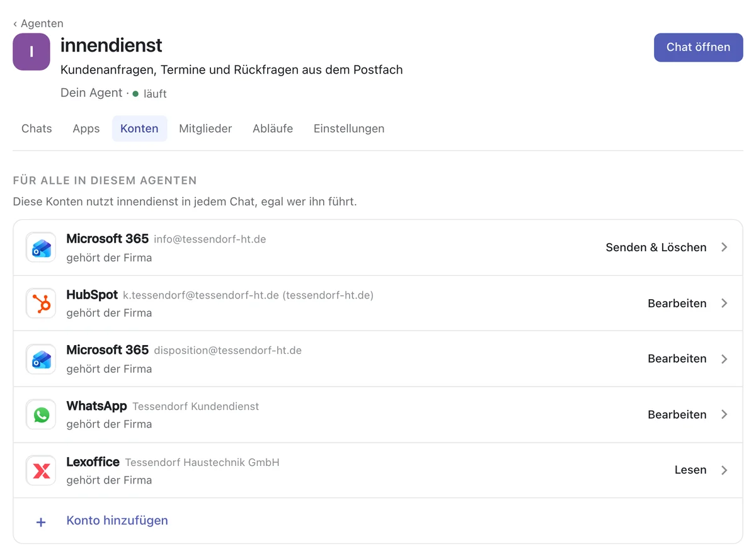Click the Dein Agent label

click(91, 93)
